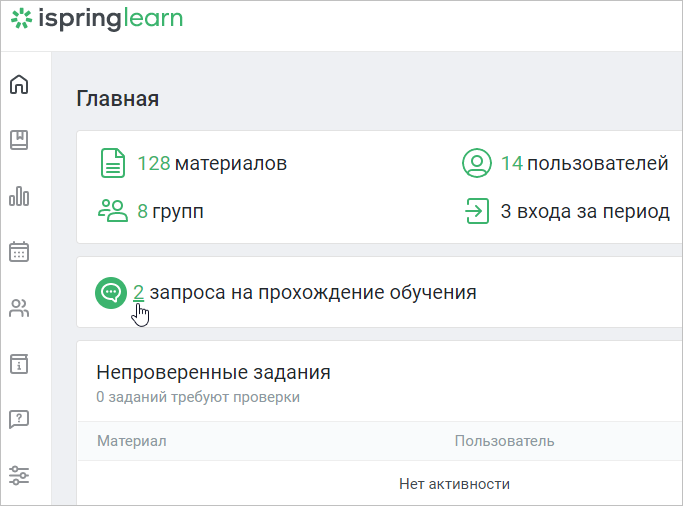Open the Users sidebar icon
The image size is (683, 506).
(x=19, y=307)
